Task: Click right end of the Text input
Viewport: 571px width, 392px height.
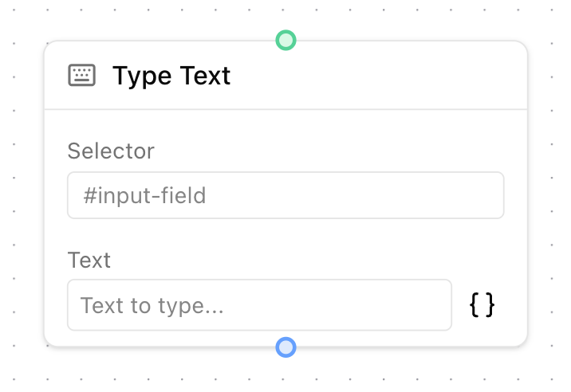Action: 435,304
